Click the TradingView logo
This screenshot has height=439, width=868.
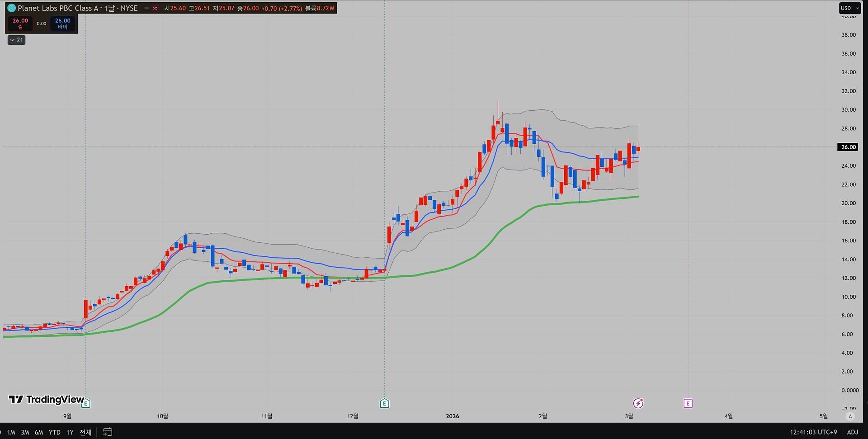click(47, 399)
